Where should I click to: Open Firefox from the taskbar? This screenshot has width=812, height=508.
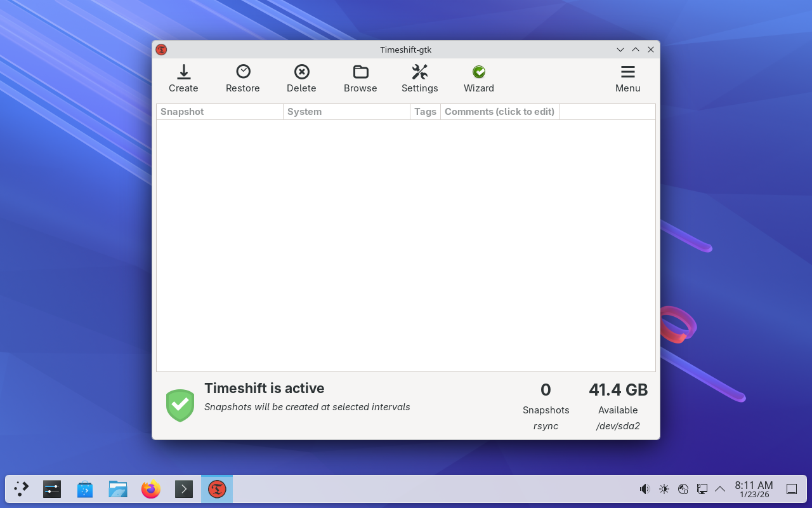[151, 489]
